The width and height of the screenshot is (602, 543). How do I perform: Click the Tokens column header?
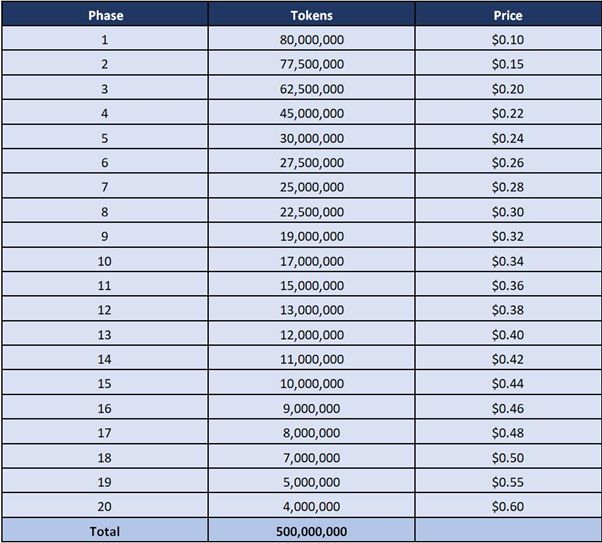(x=311, y=15)
